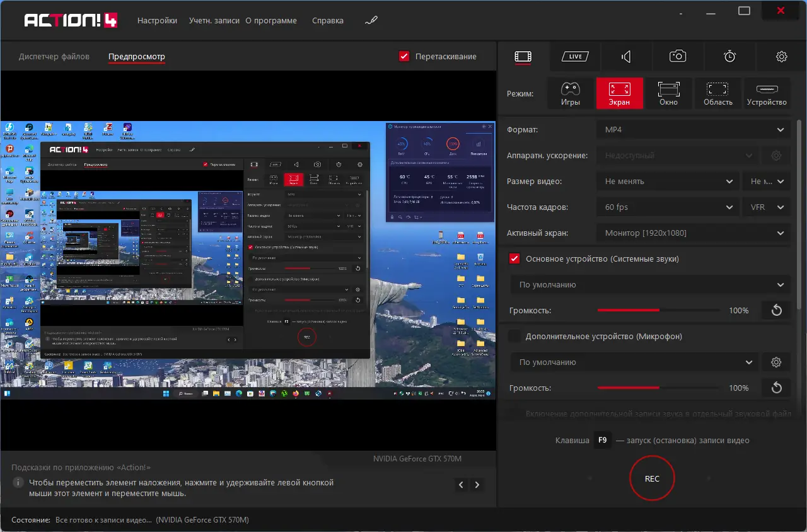Reset system sound volume to default
Viewport: 807px width, 532px height.
[x=776, y=310]
